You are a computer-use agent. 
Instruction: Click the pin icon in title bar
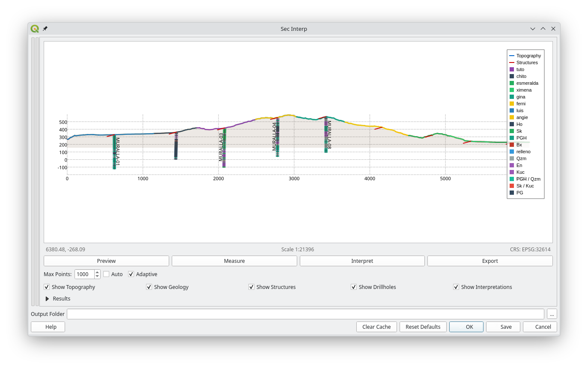tap(45, 29)
